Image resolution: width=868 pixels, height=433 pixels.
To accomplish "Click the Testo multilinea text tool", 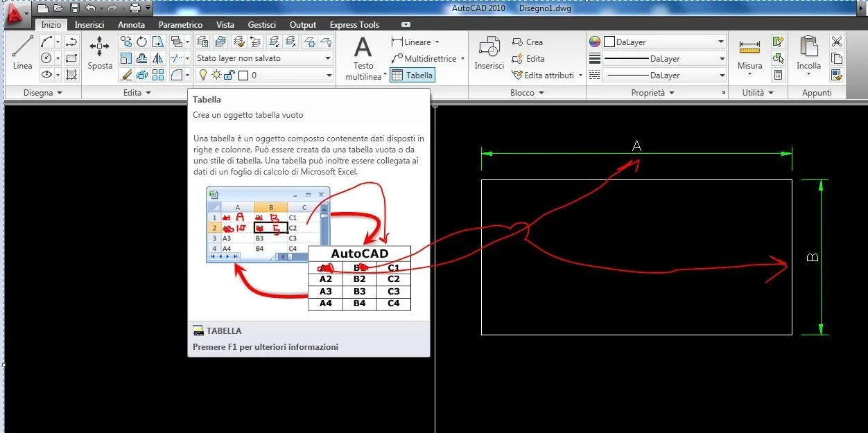I will [x=363, y=58].
